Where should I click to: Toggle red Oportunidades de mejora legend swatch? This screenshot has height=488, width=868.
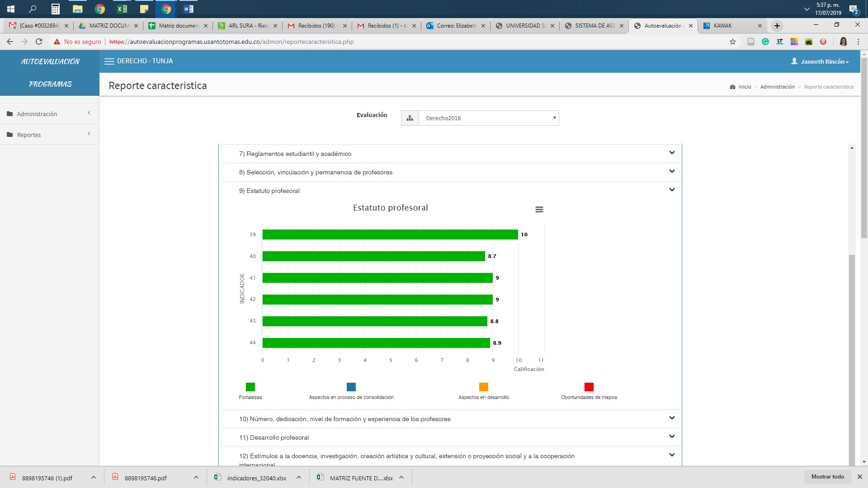pyautogui.click(x=589, y=387)
